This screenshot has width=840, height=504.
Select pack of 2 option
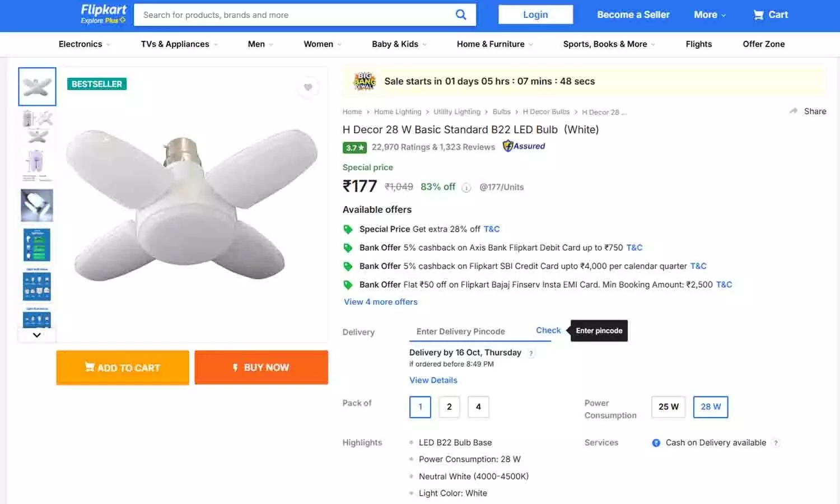449,407
